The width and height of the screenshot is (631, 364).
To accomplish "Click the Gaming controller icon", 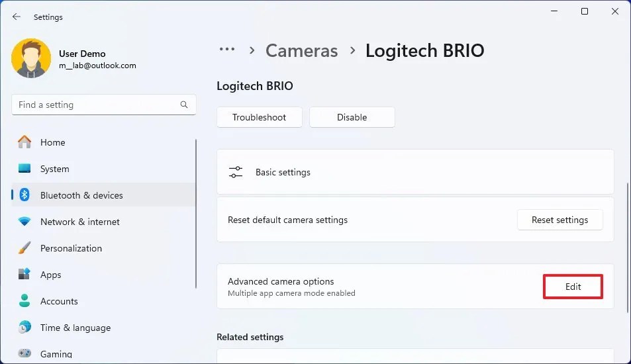I will click(24, 353).
